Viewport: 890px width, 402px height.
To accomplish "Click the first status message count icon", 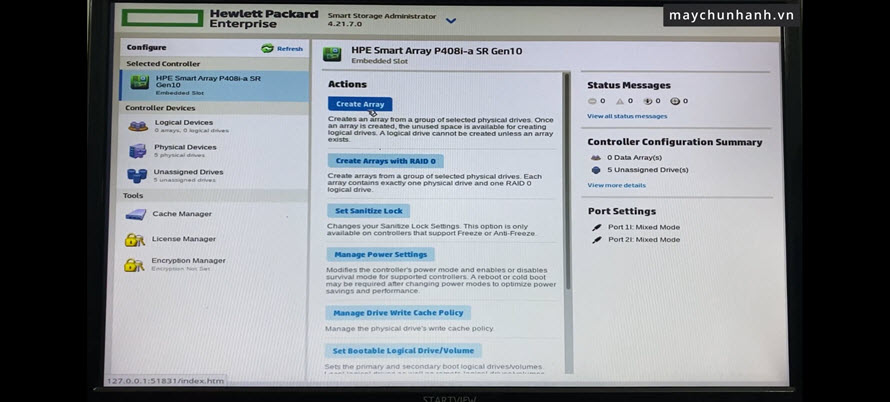I will pos(592,101).
